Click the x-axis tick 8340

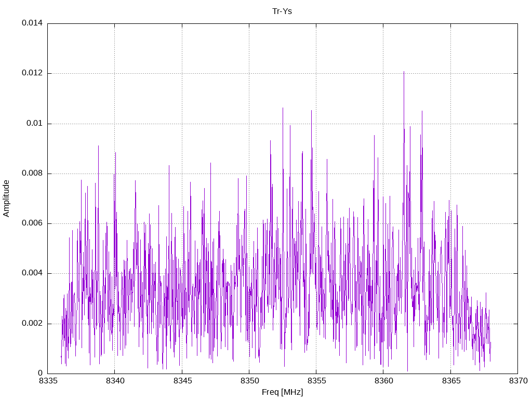pos(115,381)
